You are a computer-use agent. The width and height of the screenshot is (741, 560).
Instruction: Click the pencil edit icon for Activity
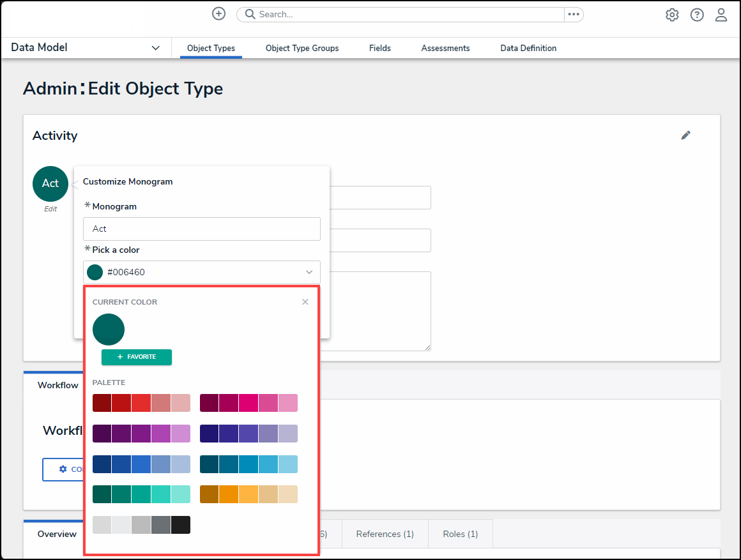(x=685, y=135)
